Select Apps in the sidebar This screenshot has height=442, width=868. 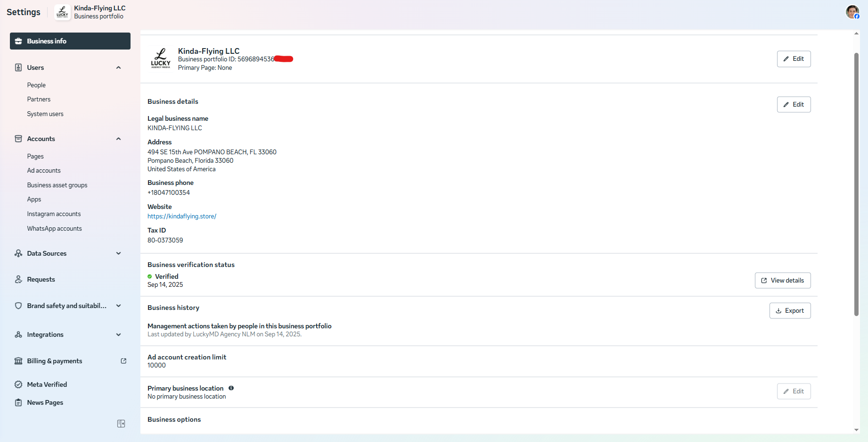34,199
